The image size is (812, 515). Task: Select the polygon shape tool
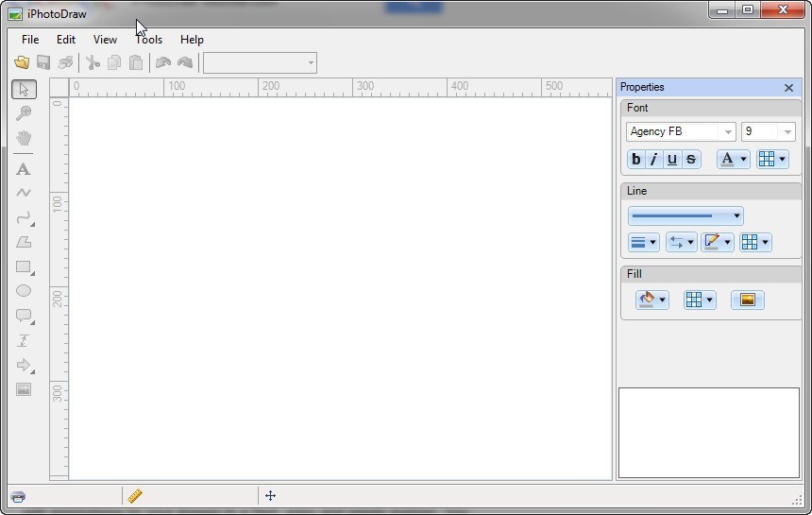(x=24, y=242)
